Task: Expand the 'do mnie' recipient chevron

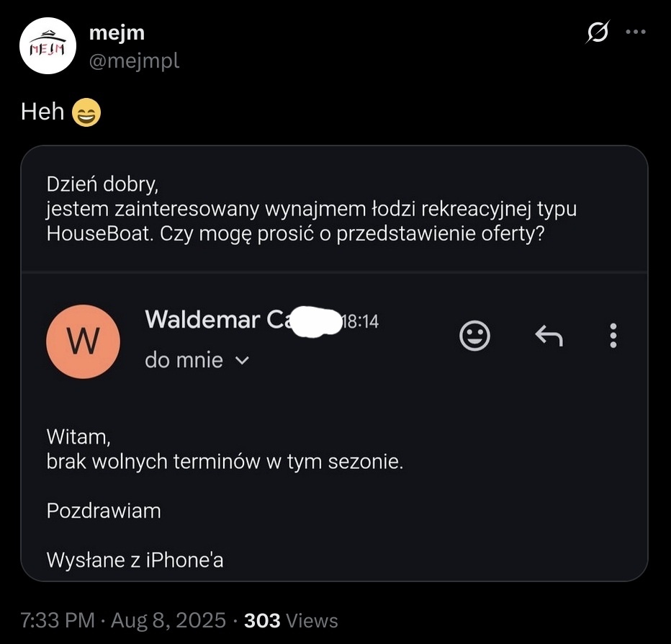Action: coord(242,360)
